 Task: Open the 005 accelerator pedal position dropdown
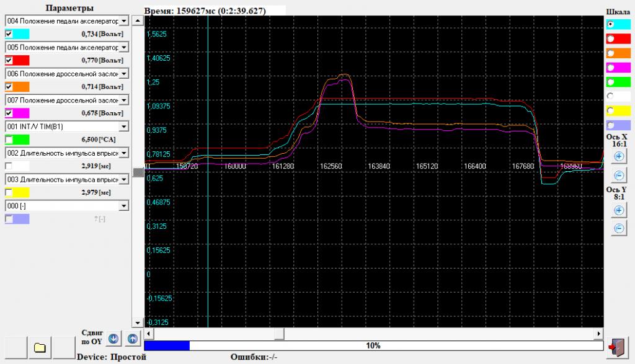124,47
